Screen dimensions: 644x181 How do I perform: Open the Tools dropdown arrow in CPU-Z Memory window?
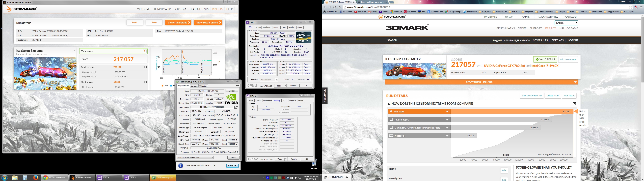(286, 159)
